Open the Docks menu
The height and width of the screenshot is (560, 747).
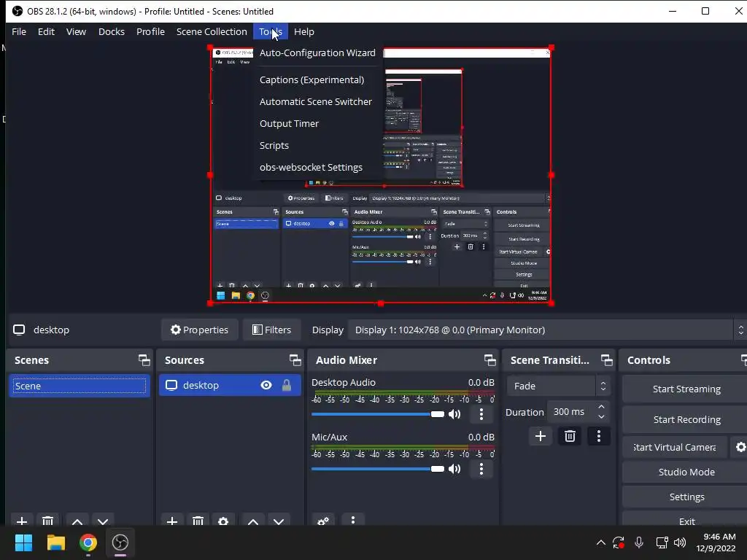tap(112, 31)
